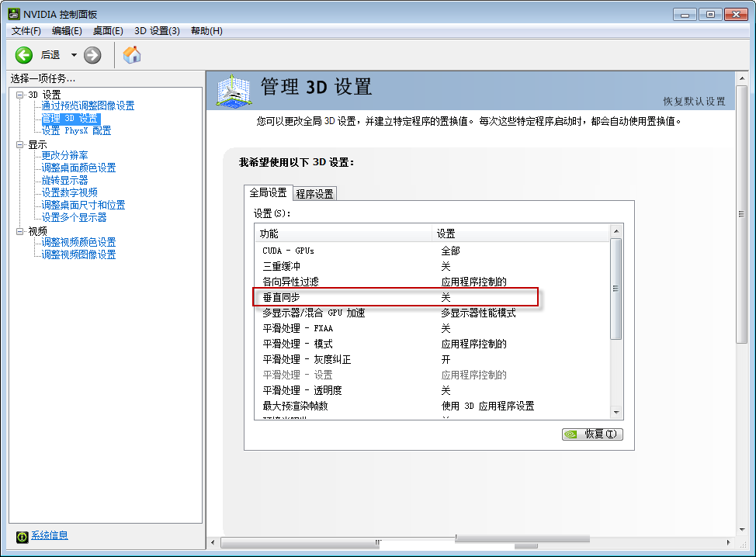This screenshot has height=557, width=756.
Task: Click the grey Forward arrow icon
Action: (92, 55)
